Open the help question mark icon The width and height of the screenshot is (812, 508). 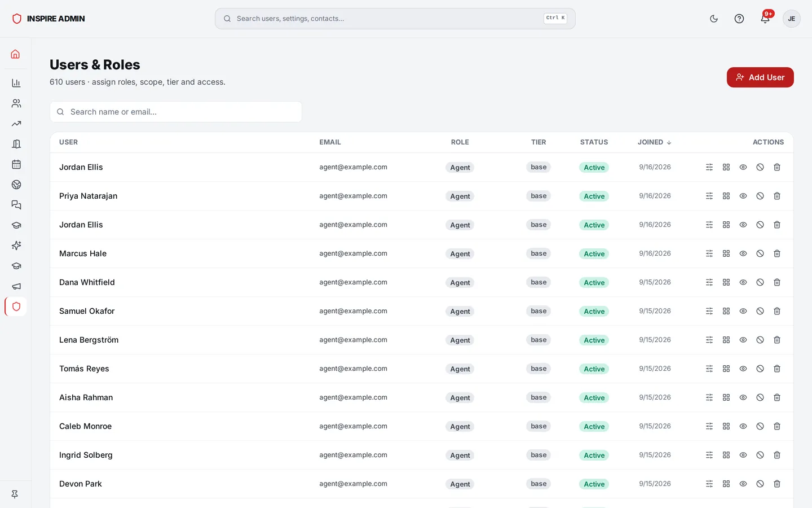[x=739, y=19]
